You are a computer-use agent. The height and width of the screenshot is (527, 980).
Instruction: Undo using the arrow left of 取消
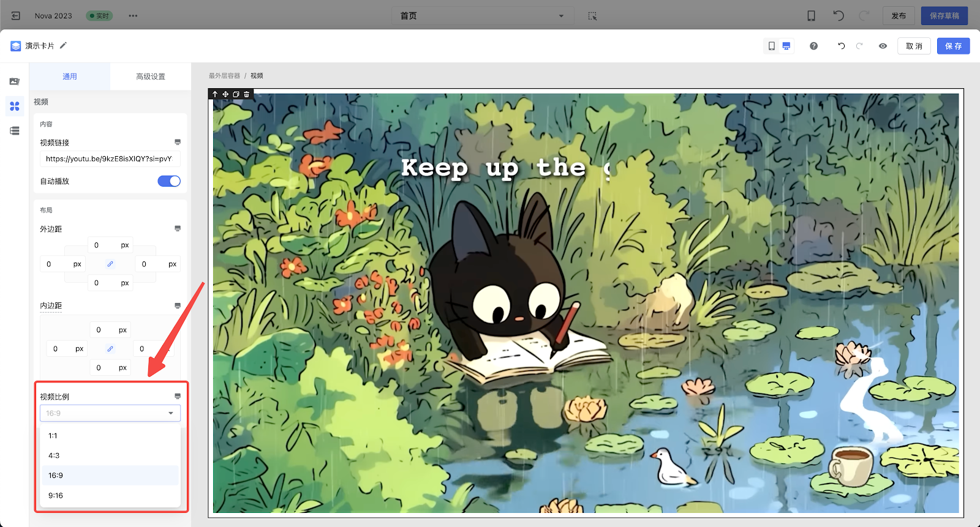842,46
